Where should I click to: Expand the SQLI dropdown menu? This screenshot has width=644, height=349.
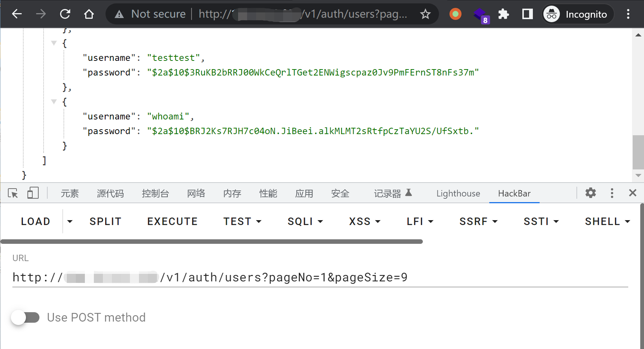coord(305,222)
